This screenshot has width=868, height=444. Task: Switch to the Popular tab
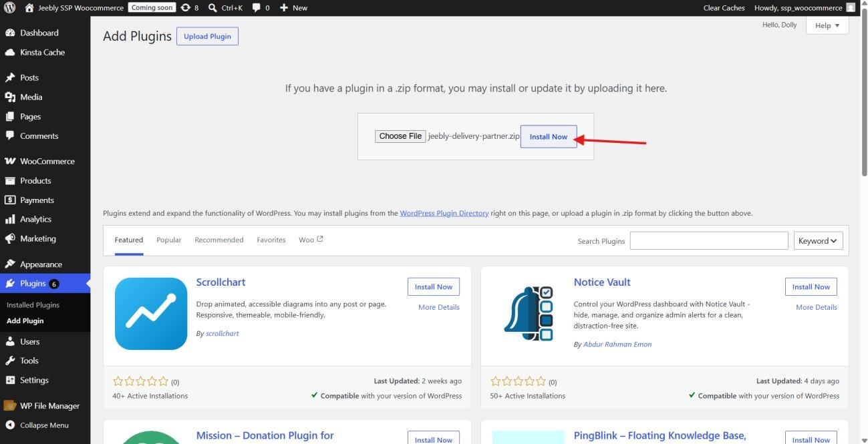tap(168, 240)
